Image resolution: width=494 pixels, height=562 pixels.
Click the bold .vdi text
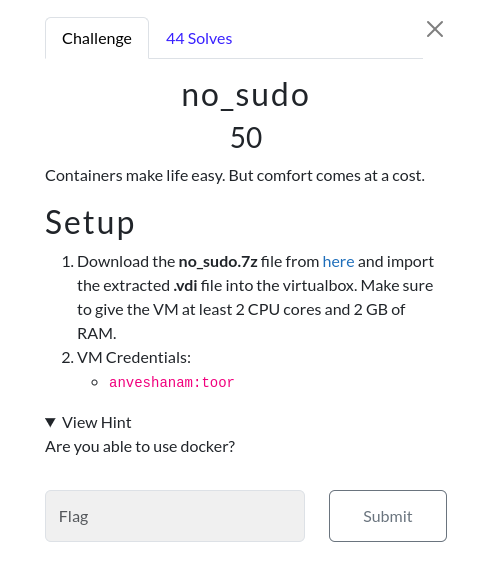[x=185, y=286]
